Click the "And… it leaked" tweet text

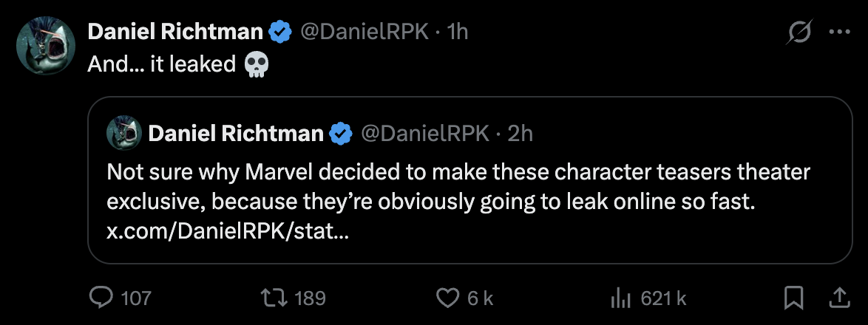pos(161,65)
